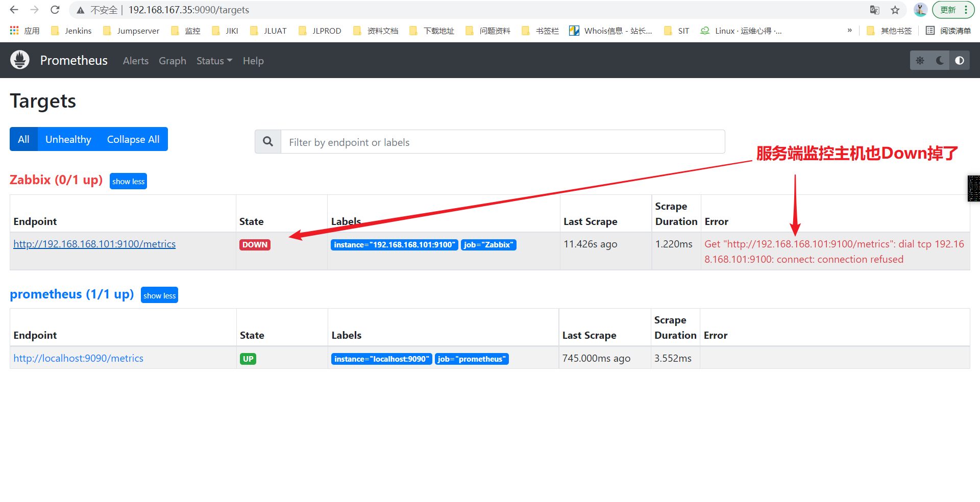
Task: Switch to browser-preferred contrast theme
Action: pyautogui.click(x=960, y=60)
